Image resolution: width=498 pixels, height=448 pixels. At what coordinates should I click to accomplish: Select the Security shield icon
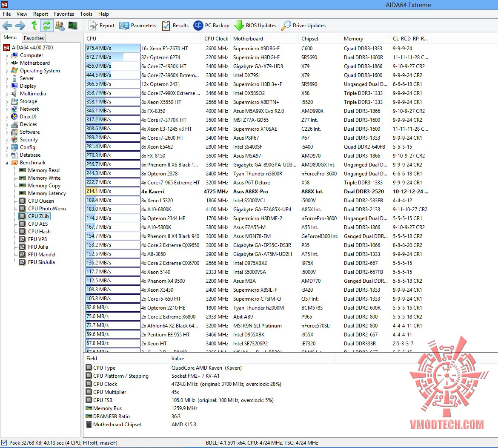click(14, 140)
